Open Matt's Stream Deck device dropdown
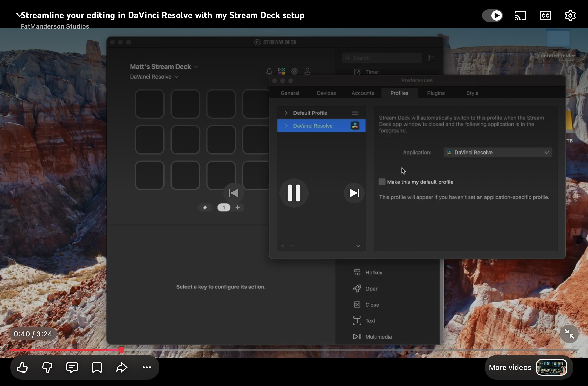The width and height of the screenshot is (588, 386). (164, 67)
